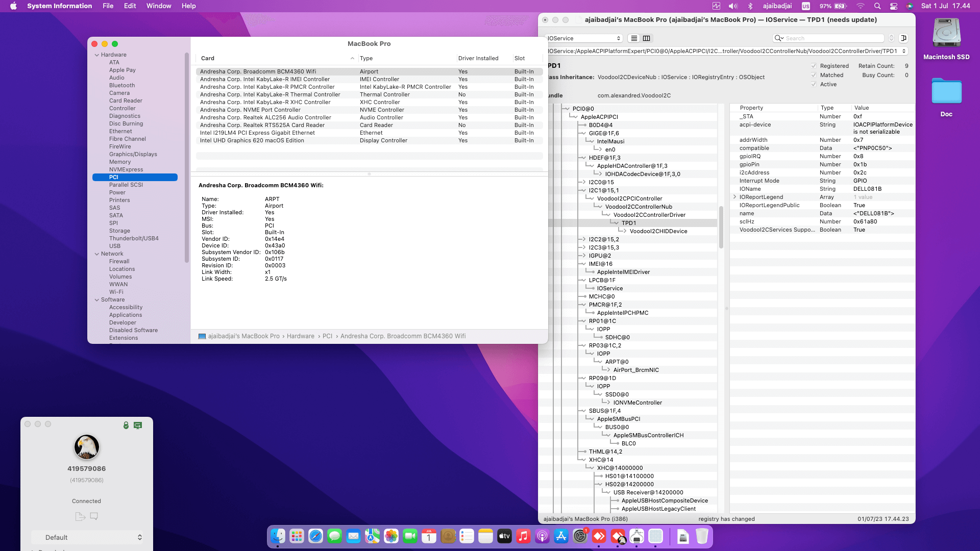The image size is (980, 551).
Task: Click the eagle avatar in the AnyDesk window
Action: (x=87, y=447)
